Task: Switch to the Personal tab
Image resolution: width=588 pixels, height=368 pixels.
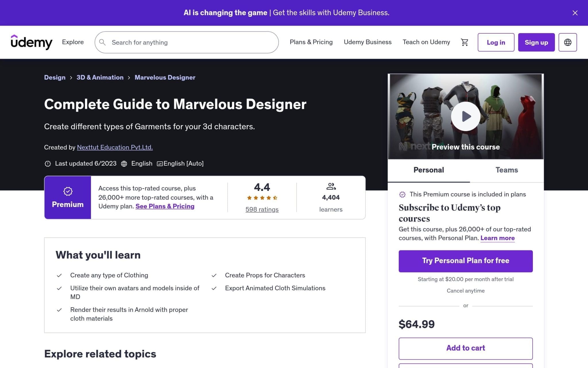Action: (429, 170)
